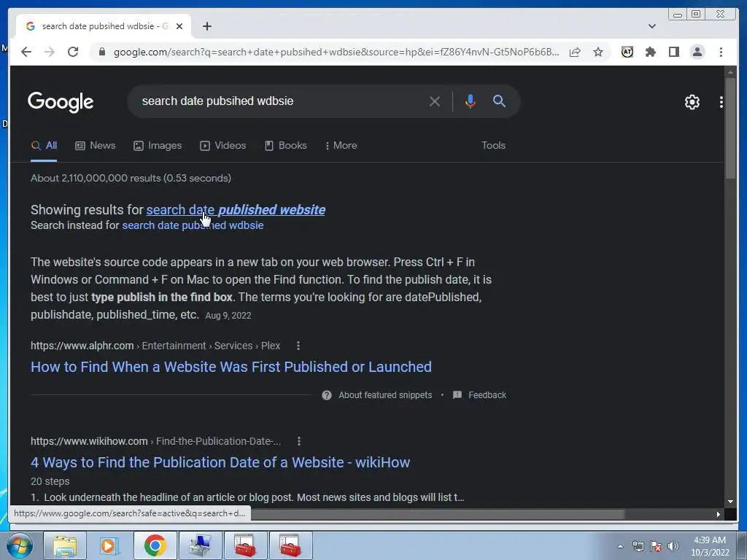Switch to the Images tab
The image size is (747, 560).
pyautogui.click(x=158, y=146)
